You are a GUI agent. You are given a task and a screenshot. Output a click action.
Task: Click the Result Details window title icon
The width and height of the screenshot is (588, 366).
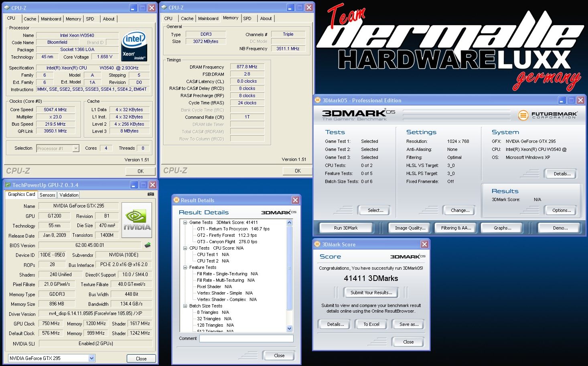(176, 200)
